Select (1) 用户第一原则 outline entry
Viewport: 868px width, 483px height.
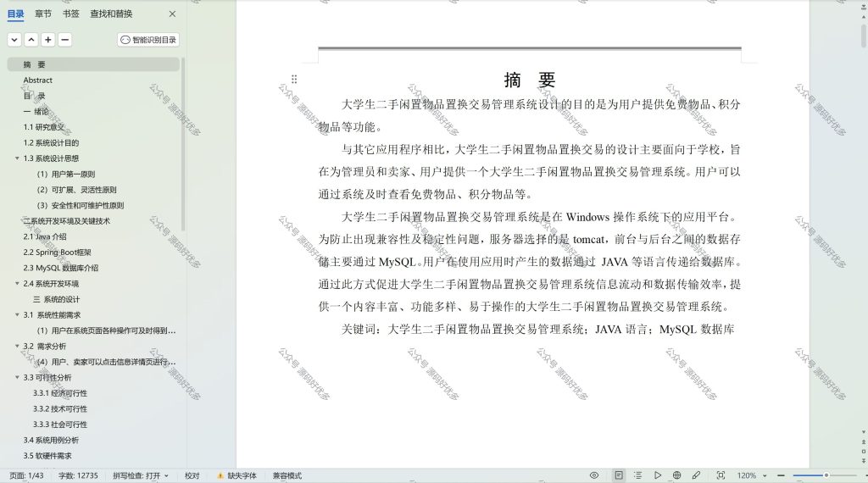(66, 174)
